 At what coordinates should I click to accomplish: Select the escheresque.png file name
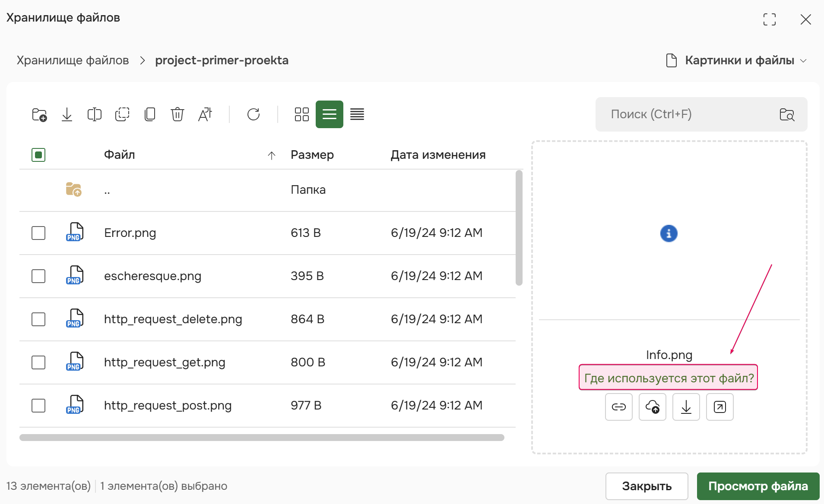click(153, 276)
